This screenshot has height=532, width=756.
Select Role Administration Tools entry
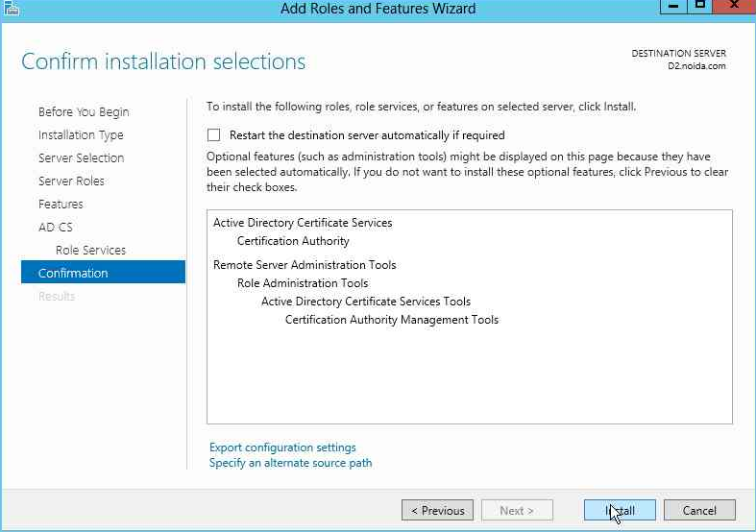303,283
